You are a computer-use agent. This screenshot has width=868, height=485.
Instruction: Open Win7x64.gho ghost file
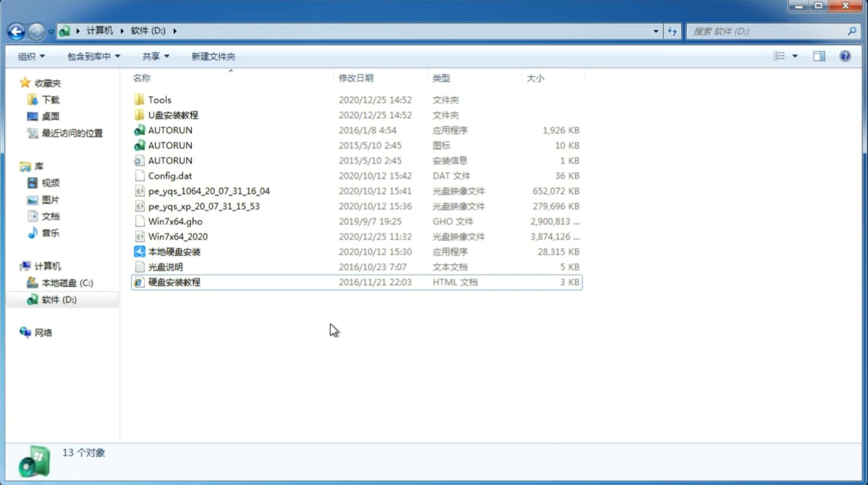(x=175, y=221)
